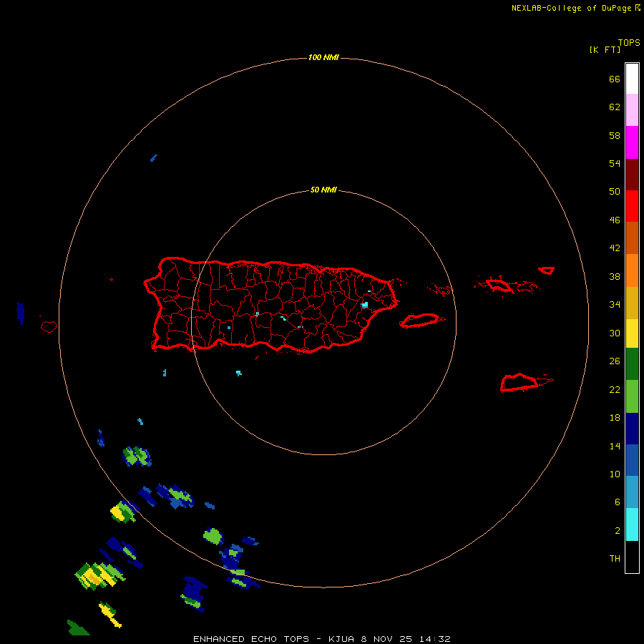Click the '34' legend value
Viewport: 644px width, 644px height.
pos(615,305)
